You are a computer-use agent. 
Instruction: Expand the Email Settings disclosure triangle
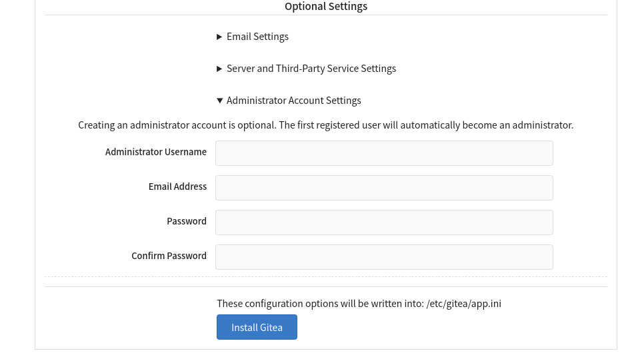(x=219, y=37)
